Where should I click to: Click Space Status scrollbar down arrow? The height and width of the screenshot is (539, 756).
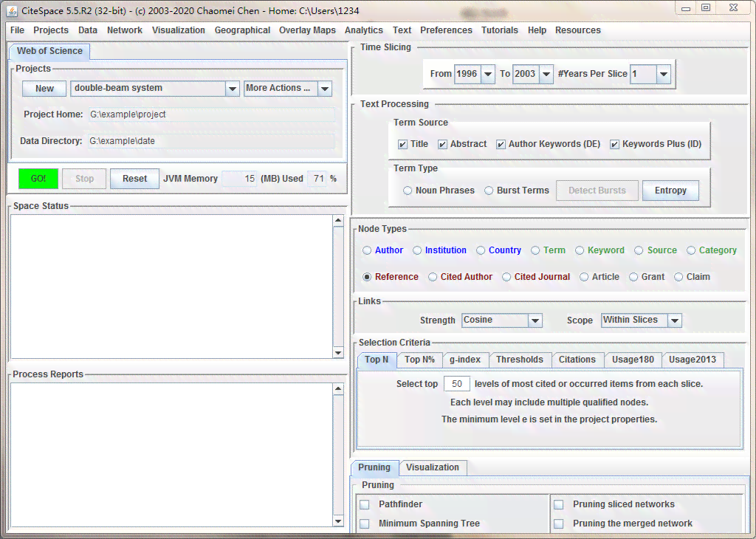pyautogui.click(x=338, y=353)
